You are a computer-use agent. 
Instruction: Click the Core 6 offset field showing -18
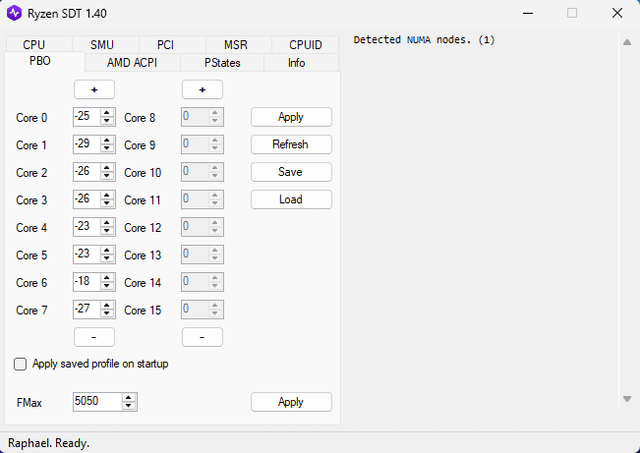(87, 282)
